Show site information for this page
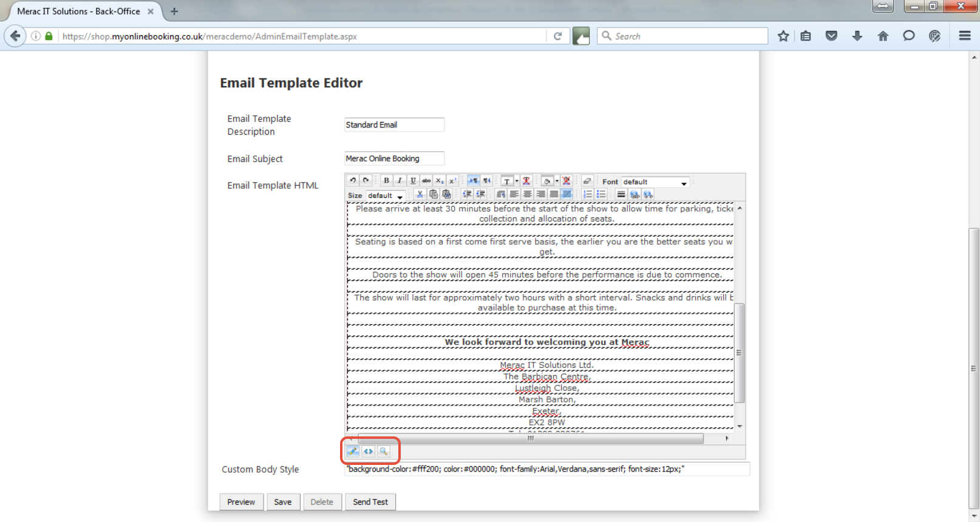The image size is (980, 522). point(36,36)
